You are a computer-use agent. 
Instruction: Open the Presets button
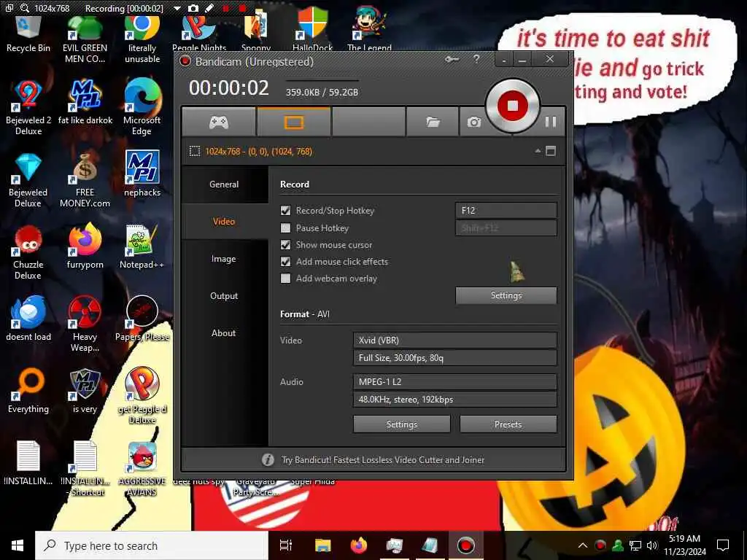tap(508, 424)
